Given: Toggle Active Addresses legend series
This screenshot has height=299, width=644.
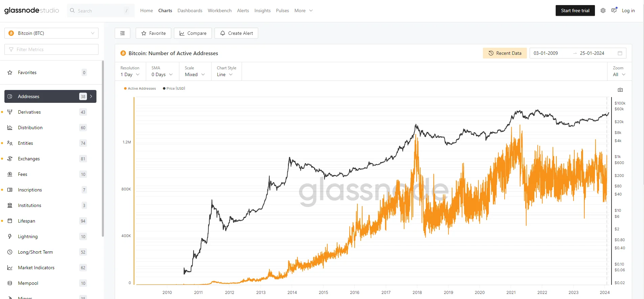Looking at the screenshot, I should coord(140,89).
